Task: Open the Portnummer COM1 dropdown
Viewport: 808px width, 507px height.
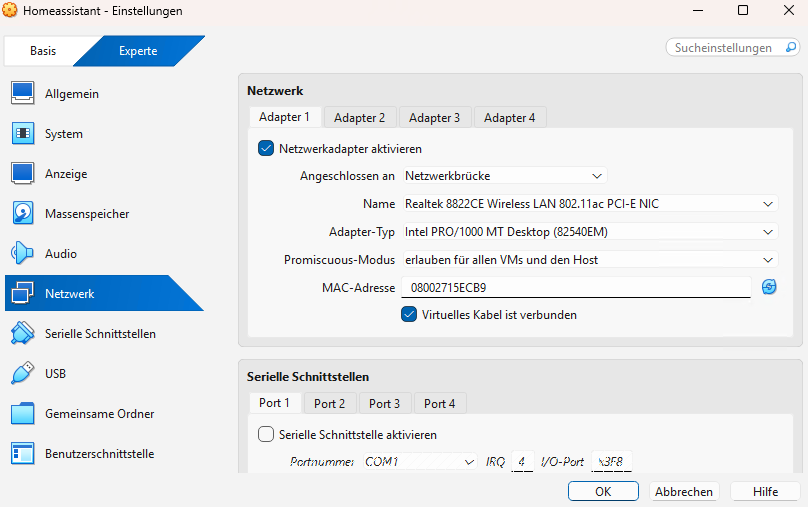Action: (x=420, y=462)
